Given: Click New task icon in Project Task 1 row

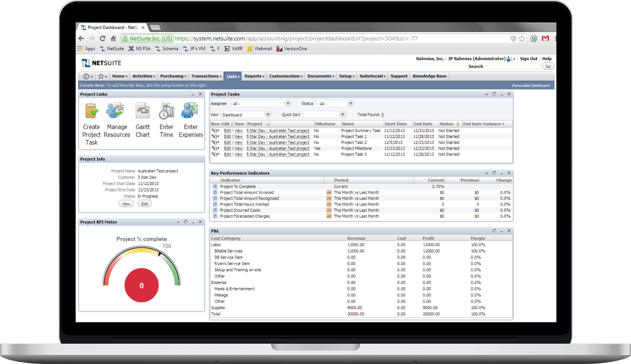Looking at the screenshot, I should click(x=216, y=136).
